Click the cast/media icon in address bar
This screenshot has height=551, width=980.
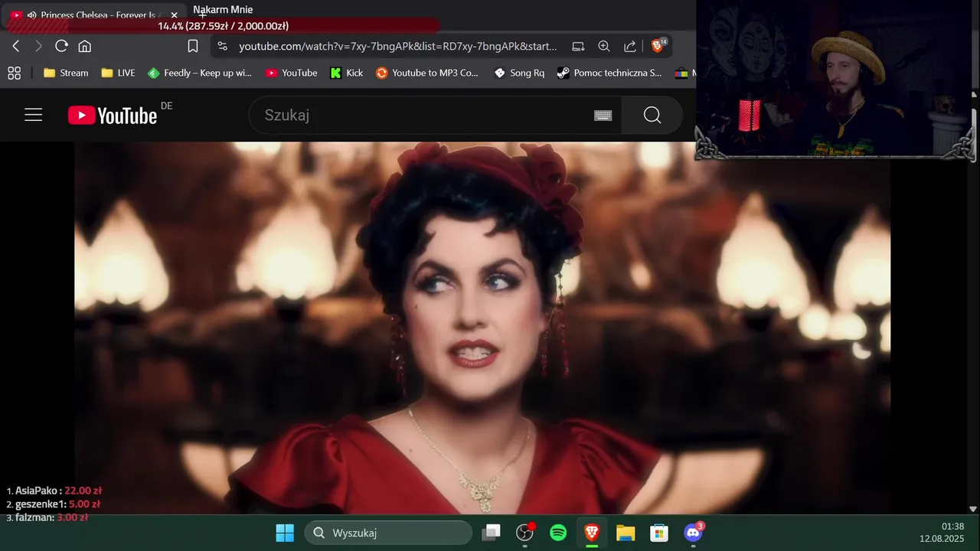pos(578,47)
